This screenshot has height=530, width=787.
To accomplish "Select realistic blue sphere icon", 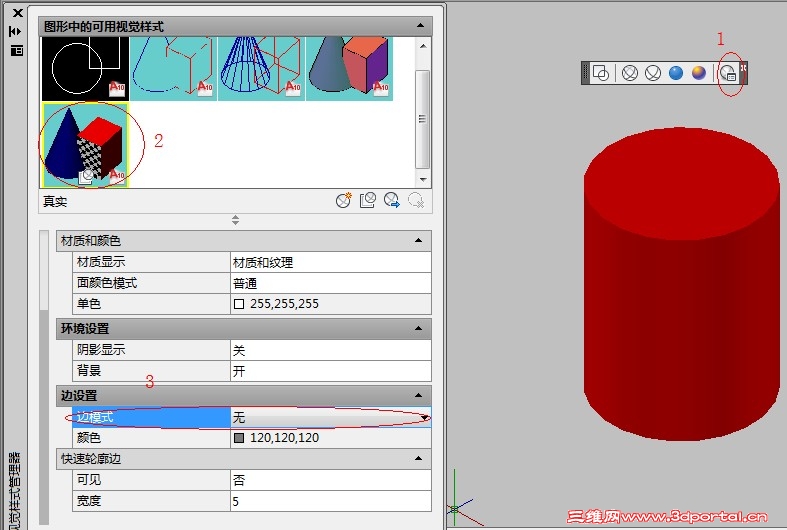I will pos(676,73).
